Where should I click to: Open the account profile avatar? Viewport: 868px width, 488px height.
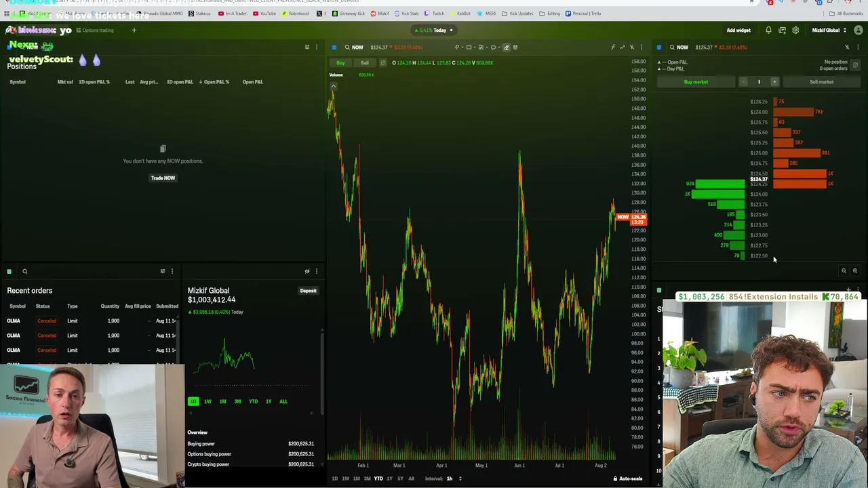pyautogui.click(x=859, y=30)
